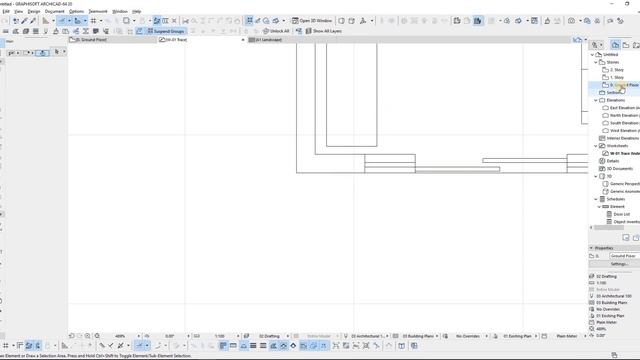The height and width of the screenshot is (360, 640).
Task: Select the Pick Up Parameters eyedropper tool
Action: (x=24, y=20)
